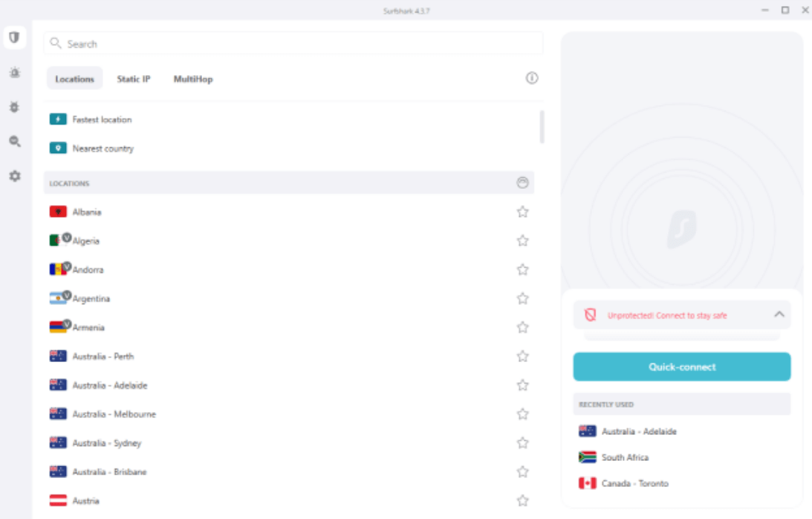Select Armenia in the locations list

[289, 327]
